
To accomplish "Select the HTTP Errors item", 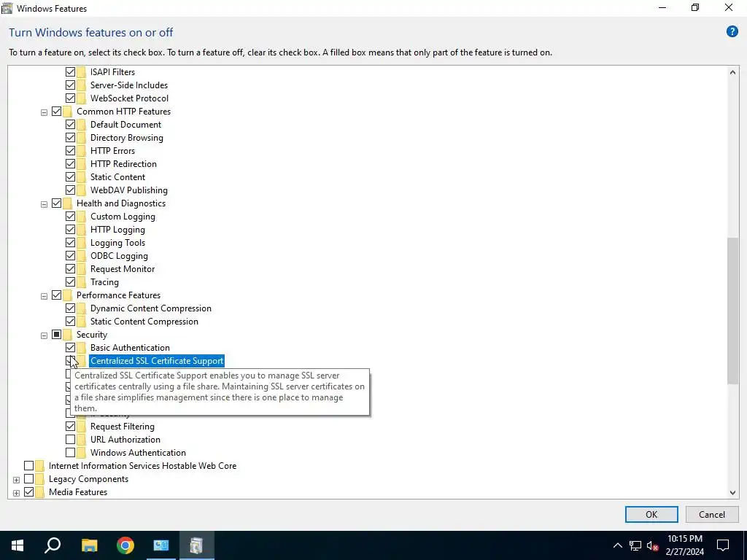I will coord(112,151).
